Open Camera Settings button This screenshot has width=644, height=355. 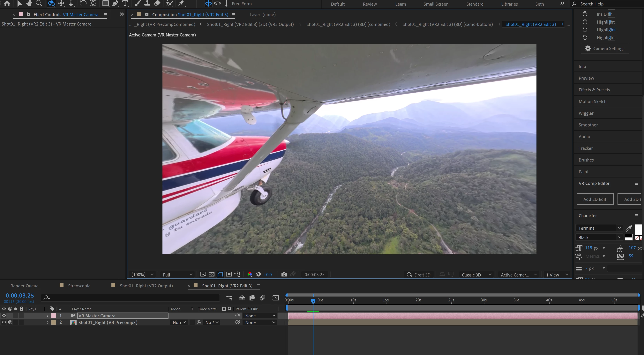[x=605, y=49]
